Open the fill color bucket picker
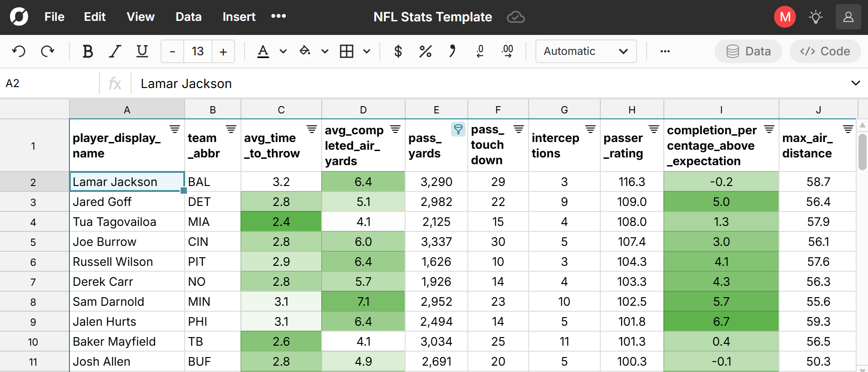The image size is (868, 372). click(305, 51)
